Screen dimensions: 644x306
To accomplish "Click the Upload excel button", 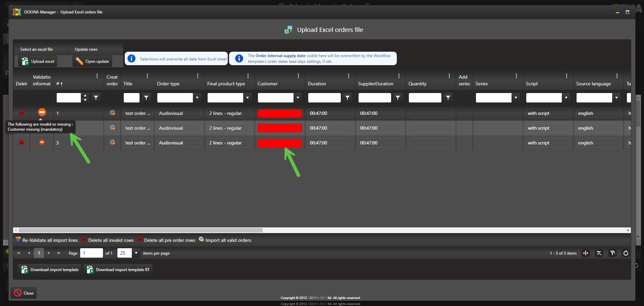I will click(x=38, y=61).
